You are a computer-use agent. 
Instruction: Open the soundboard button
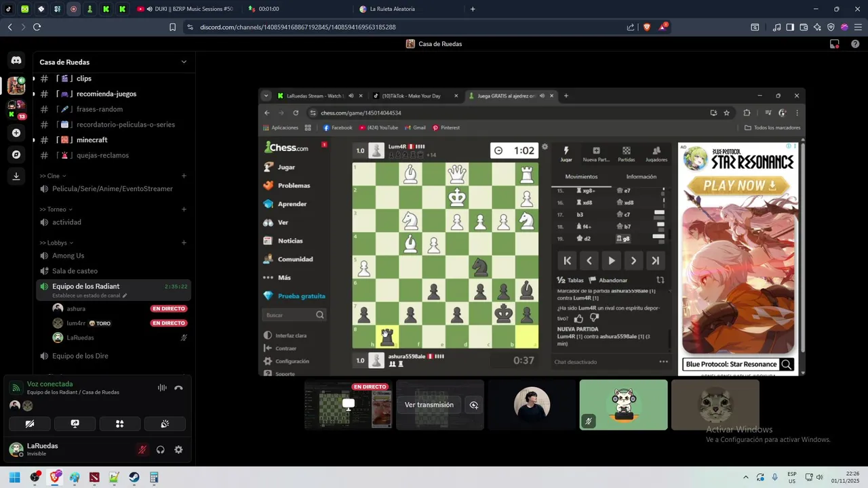(x=165, y=424)
